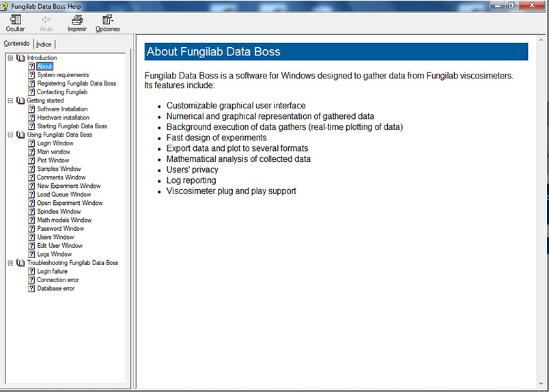This screenshot has height=392, width=549.
Task: Open the Spindles Window help topic
Action: [x=59, y=212]
